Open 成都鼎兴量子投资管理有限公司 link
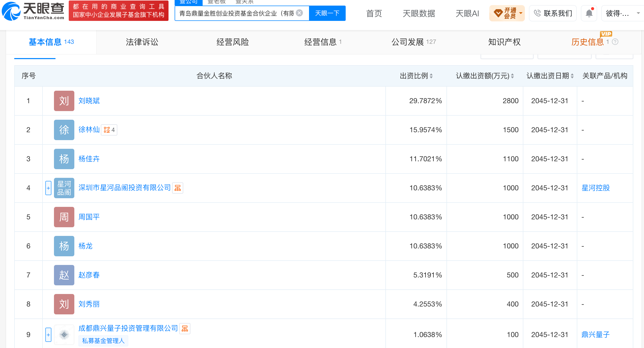This screenshot has width=644, height=348. tap(128, 328)
